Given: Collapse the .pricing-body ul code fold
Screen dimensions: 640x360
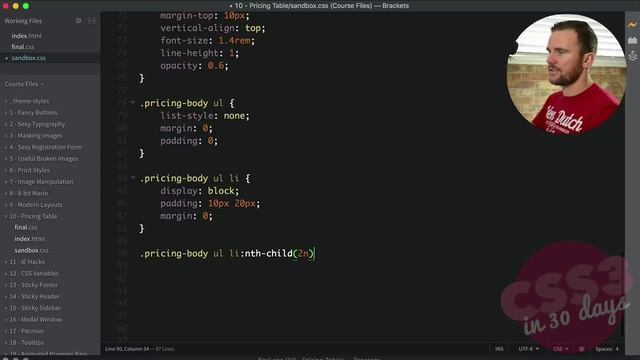Looking at the screenshot, I should [x=133, y=103].
